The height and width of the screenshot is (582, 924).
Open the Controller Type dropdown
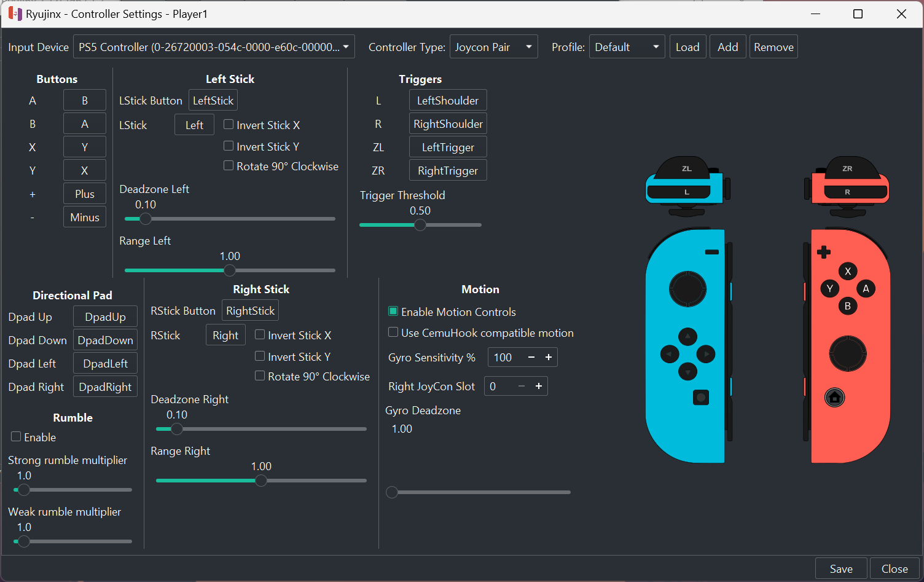[494, 47]
